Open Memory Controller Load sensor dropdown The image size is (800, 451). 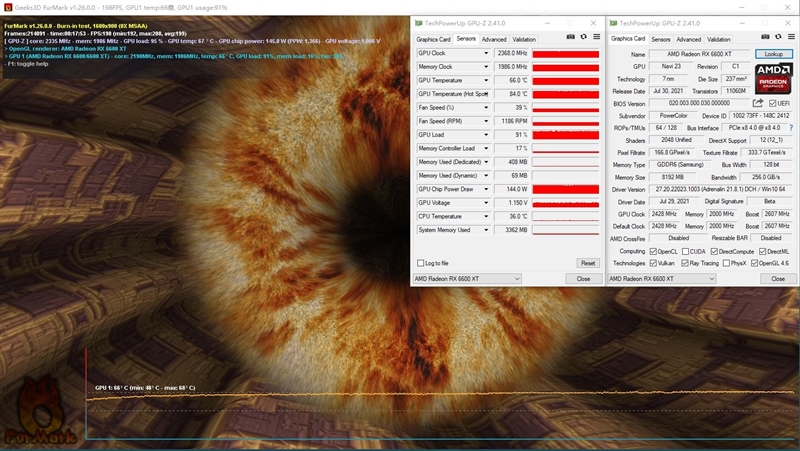(x=486, y=148)
